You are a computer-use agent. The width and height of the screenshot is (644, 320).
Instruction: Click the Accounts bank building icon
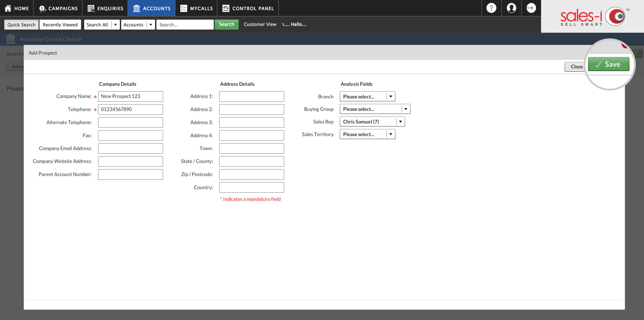(137, 8)
